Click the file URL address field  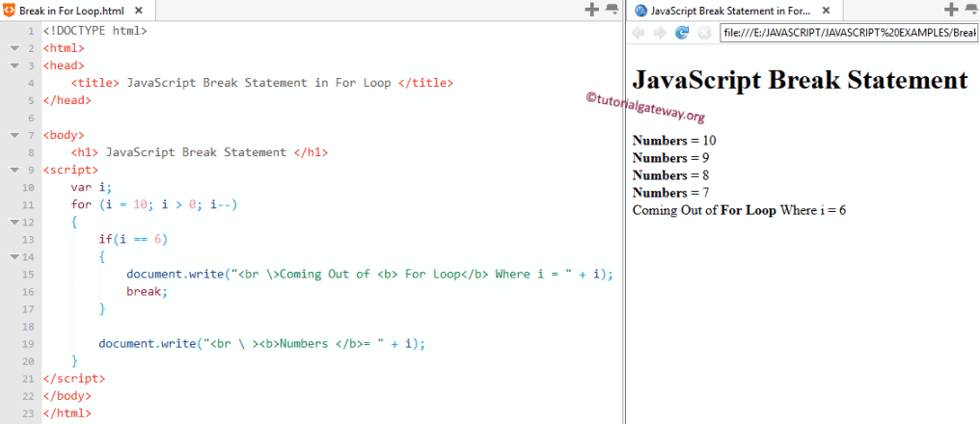(850, 33)
